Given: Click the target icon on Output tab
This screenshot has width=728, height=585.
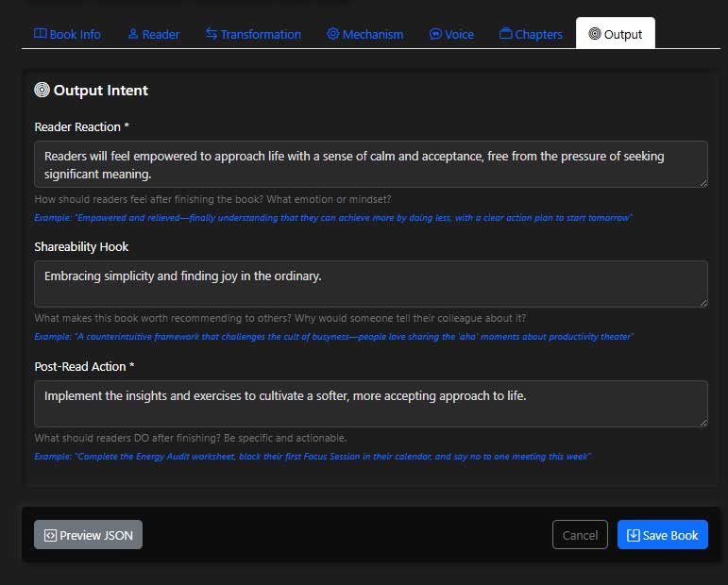Looking at the screenshot, I should pos(594,34).
